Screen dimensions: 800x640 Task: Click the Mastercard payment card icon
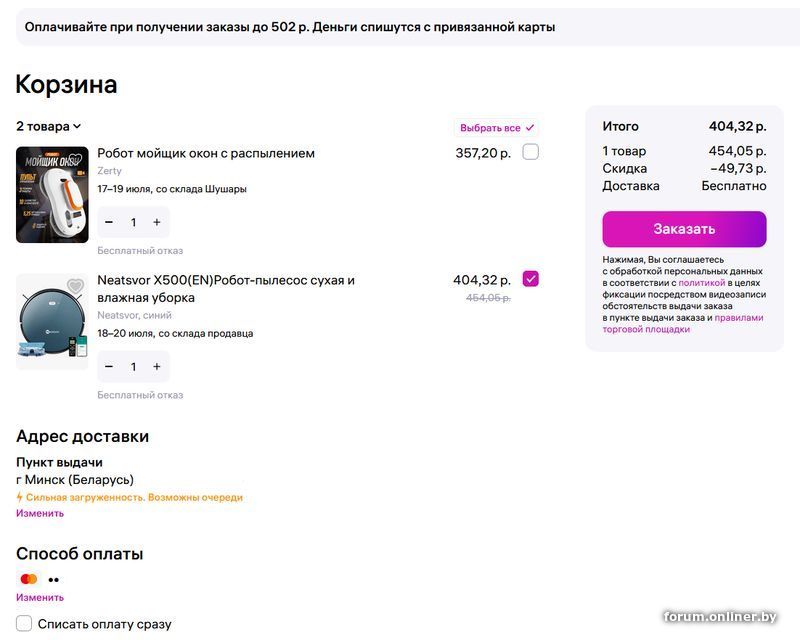click(29, 579)
